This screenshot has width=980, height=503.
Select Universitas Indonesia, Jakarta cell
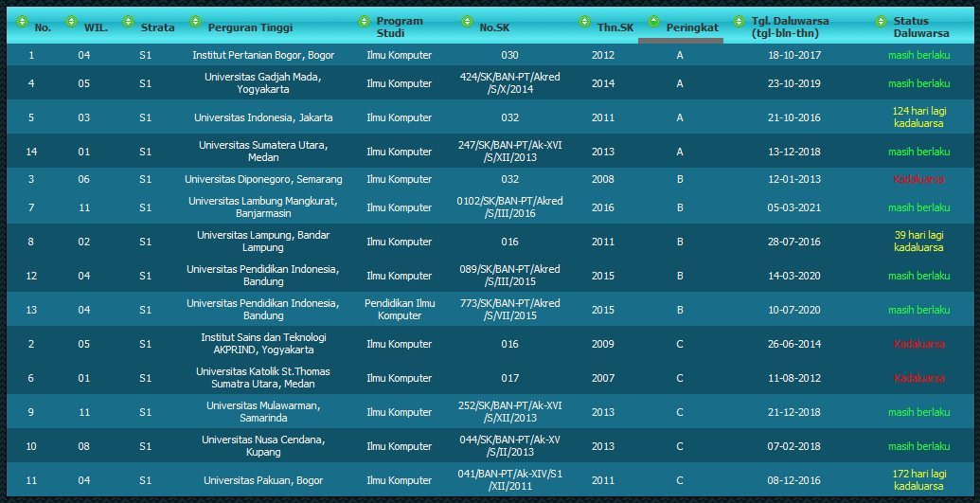(x=263, y=117)
